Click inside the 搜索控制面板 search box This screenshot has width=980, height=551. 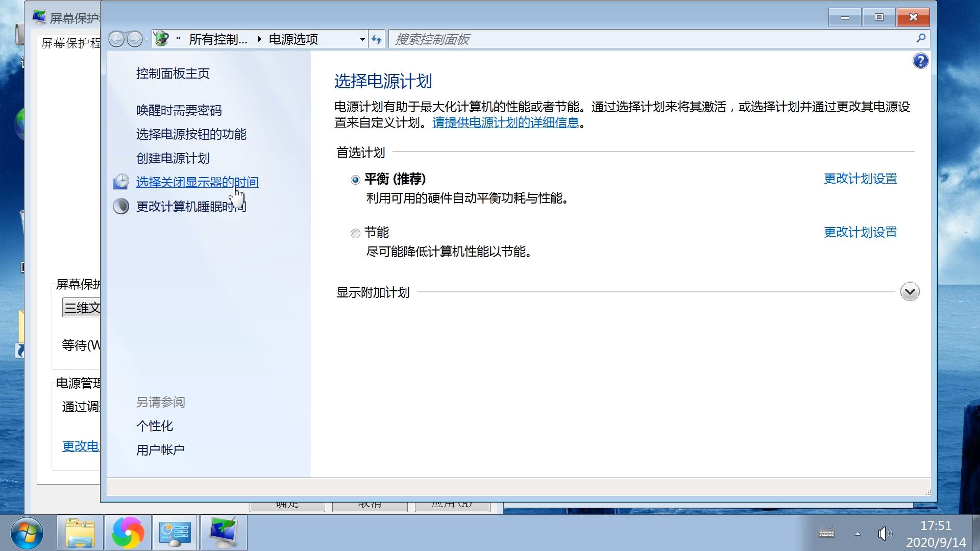pyautogui.click(x=561, y=39)
